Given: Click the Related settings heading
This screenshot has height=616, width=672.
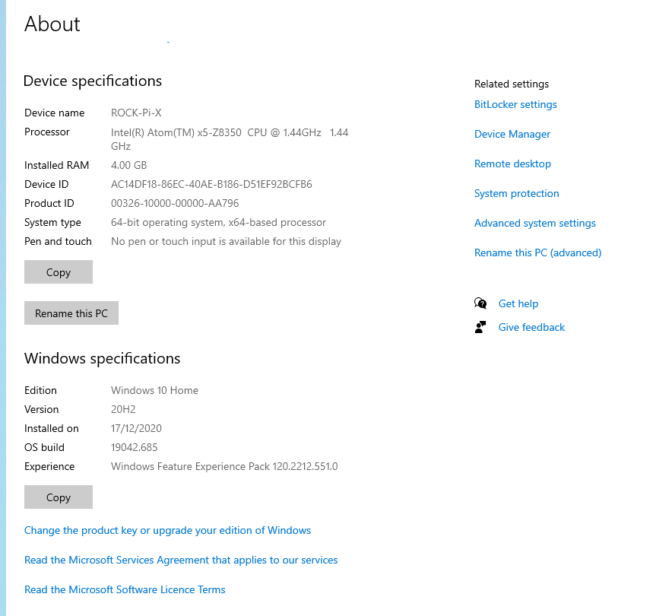Looking at the screenshot, I should click(512, 84).
